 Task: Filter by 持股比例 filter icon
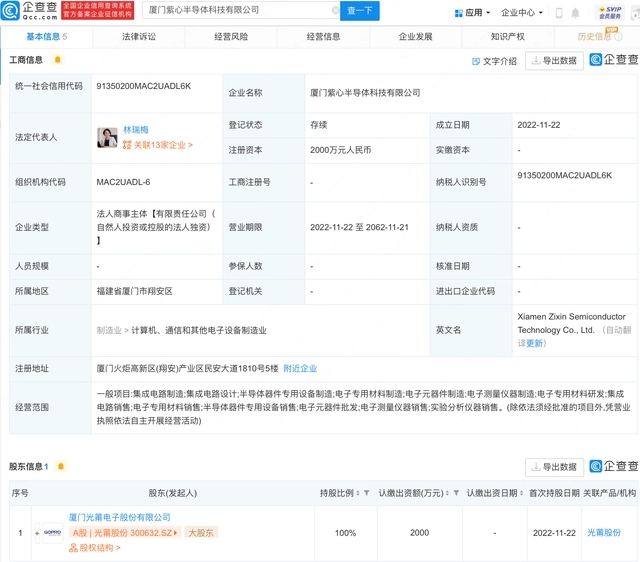coord(367,493)
